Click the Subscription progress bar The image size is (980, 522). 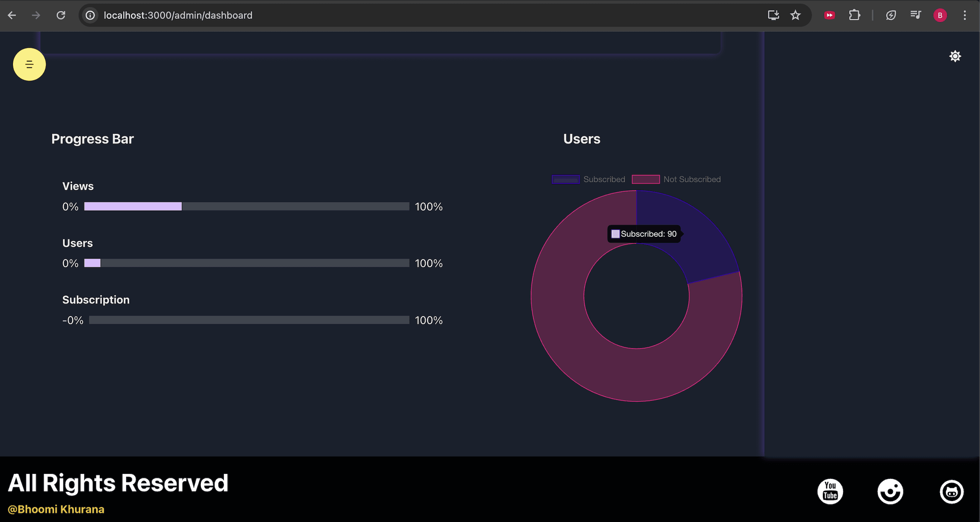[249, 320]
